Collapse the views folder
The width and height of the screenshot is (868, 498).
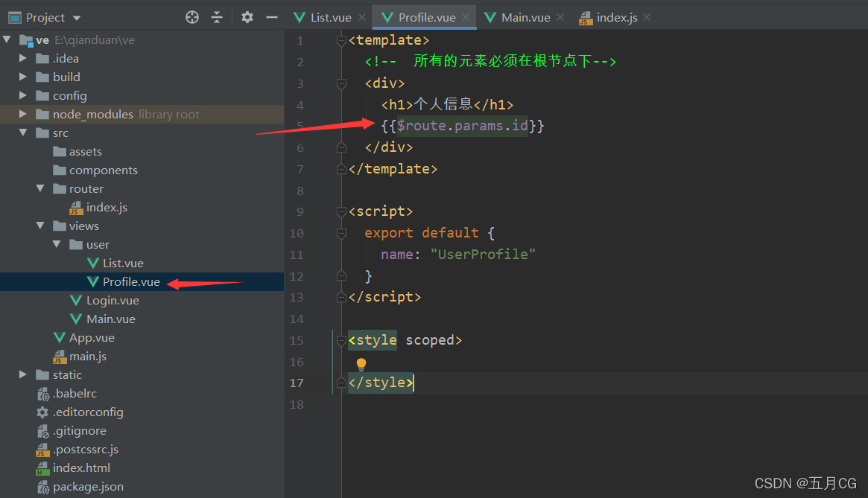39,226
